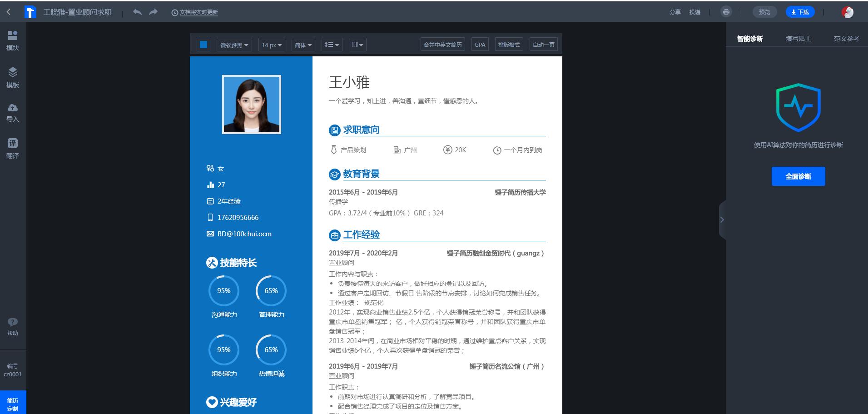This screenshot has height=414, width=868.
Task: Collapse the right panel with the chevron
Action: pos(722,219)
